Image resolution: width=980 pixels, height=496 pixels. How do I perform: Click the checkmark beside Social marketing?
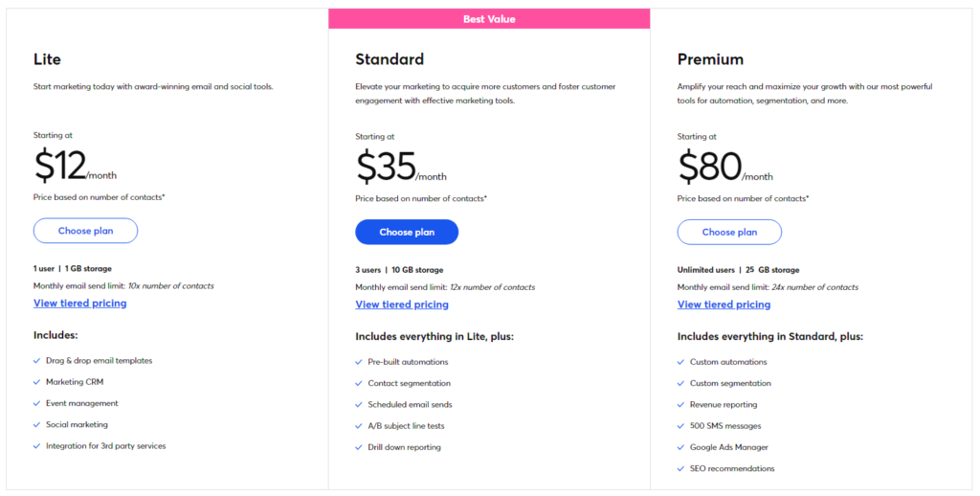[36, 424]
